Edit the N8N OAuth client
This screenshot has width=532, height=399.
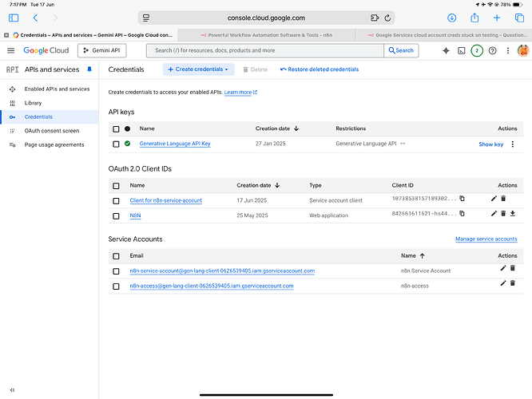click(x=494, y=213)
